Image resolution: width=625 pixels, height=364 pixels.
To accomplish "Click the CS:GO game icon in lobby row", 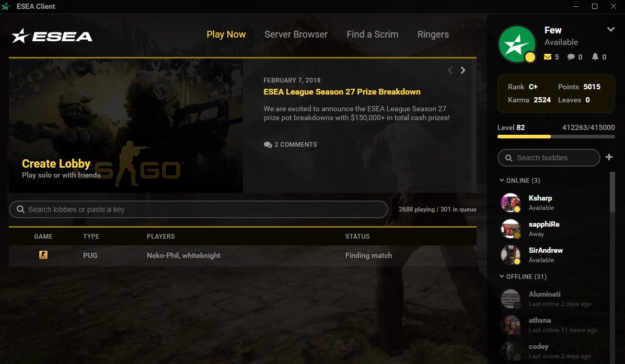I will click(43, 255).
